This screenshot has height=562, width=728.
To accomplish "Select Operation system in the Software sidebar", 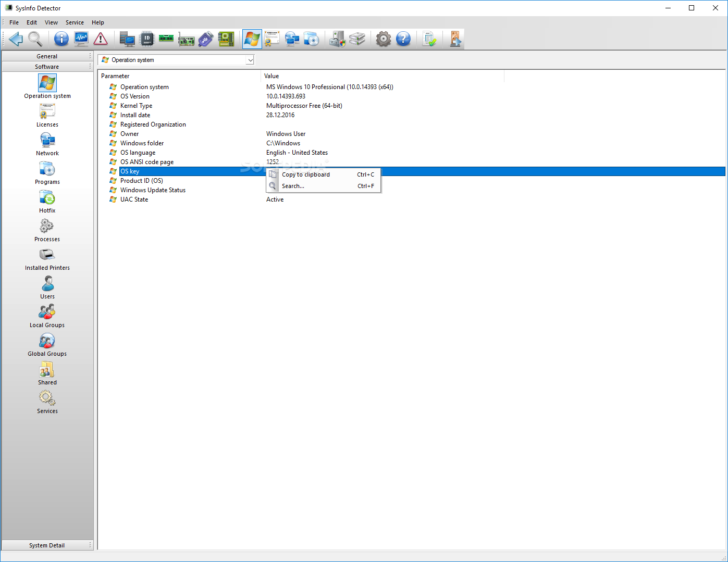I will coord(47,86).
